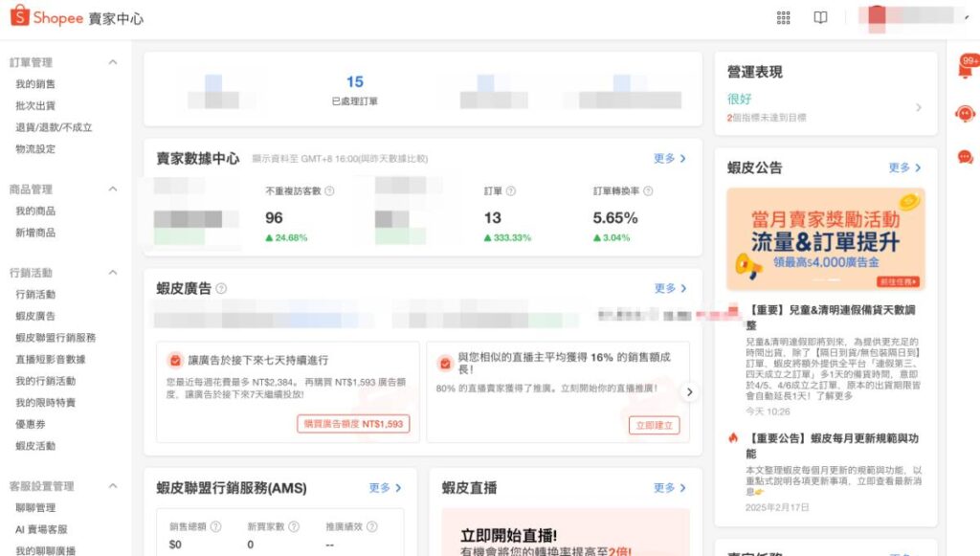Collapse the 訂單管理 sidebar section
980x556 pixels.
point(112,62)
